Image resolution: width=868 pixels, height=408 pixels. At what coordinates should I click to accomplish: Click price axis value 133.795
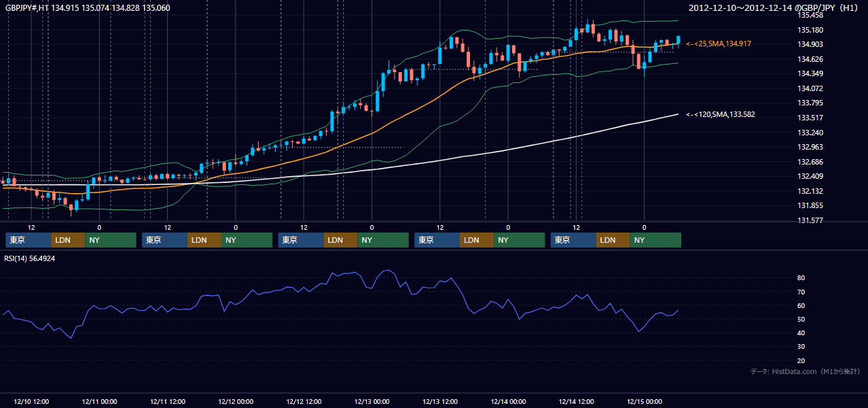click(x=811, y=103)
